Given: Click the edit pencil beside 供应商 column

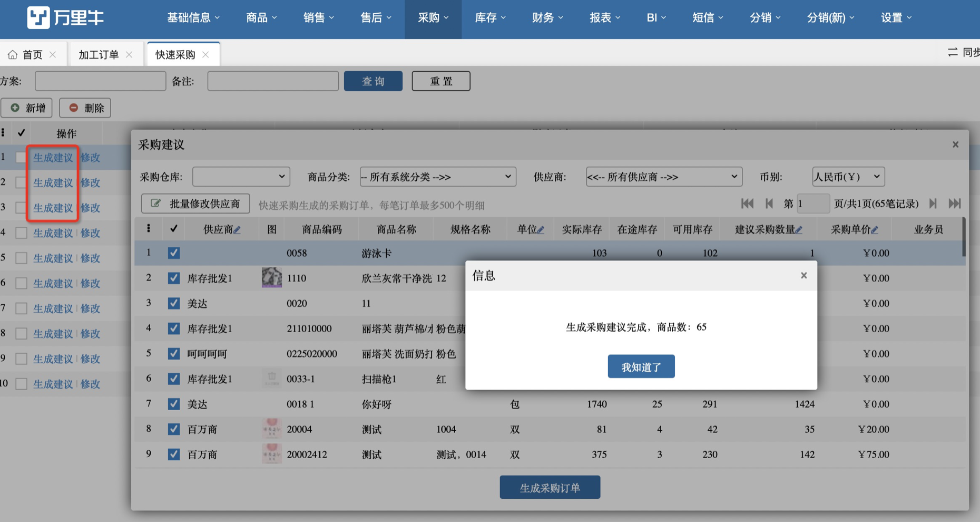Looking at the screenshot, I should pyautogui.click(x=237, y=230).
